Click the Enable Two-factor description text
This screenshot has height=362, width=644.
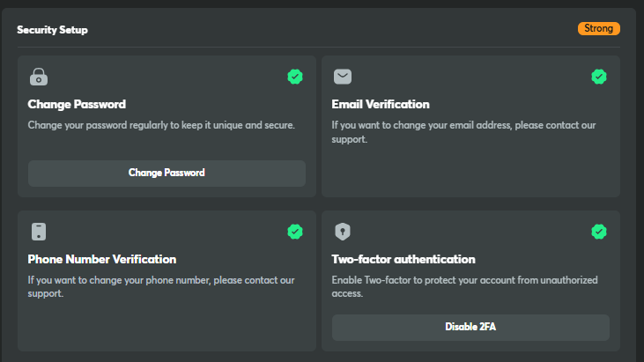(x=464, y=286)
